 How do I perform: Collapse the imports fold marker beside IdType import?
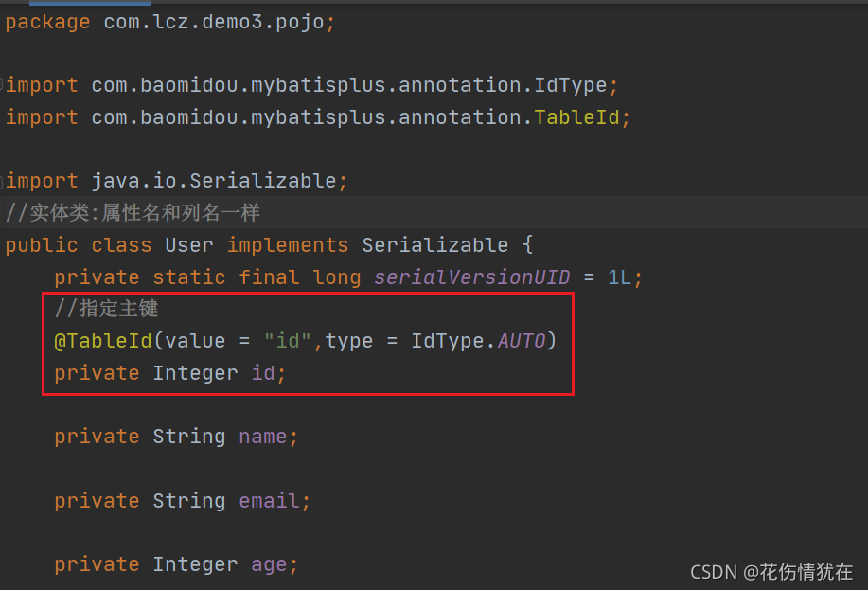point(2,85)
